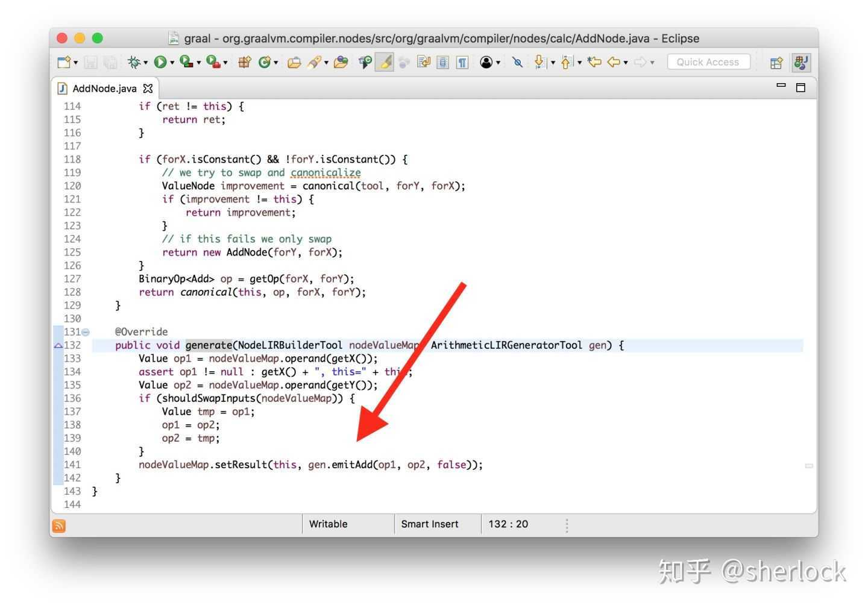
Task: Click the Coverage run icon
Action: tap(186, 62)
